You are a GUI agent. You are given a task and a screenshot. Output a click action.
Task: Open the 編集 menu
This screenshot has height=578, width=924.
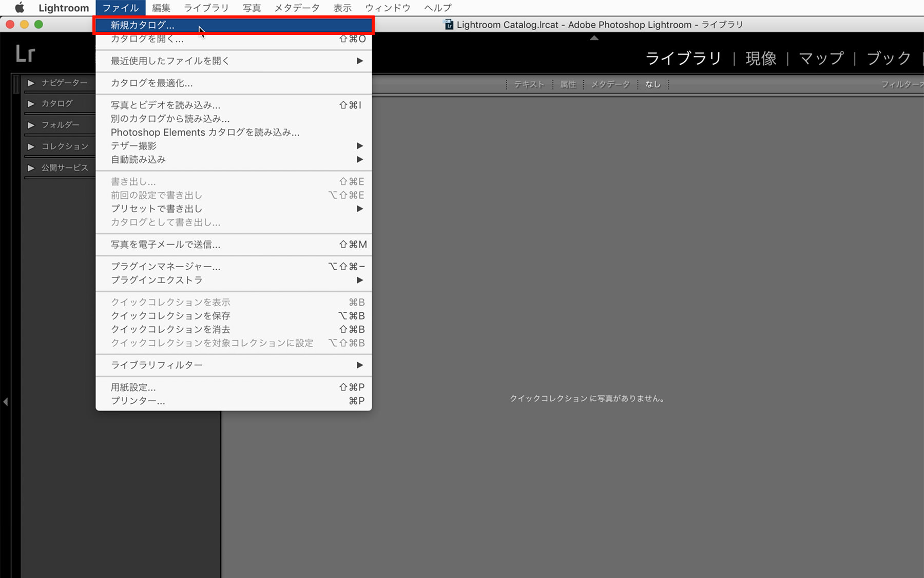pos(161,8)
